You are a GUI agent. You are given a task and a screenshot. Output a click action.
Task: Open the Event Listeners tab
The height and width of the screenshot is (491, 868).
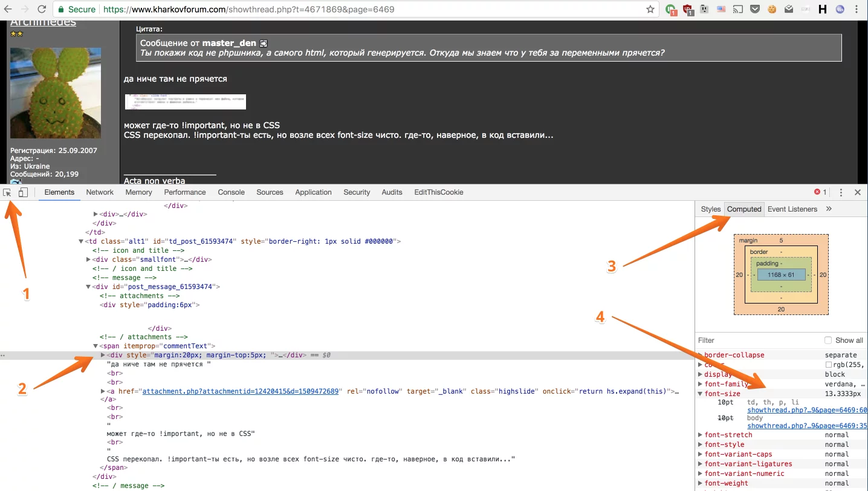[792, 209]
